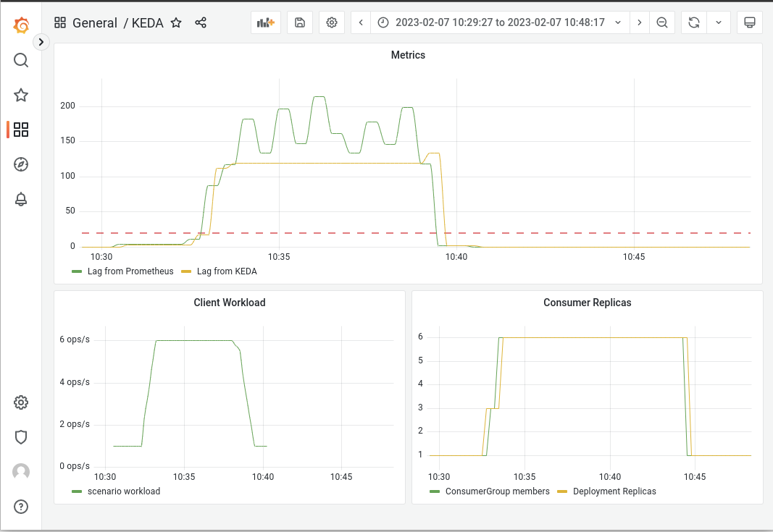Click the dashboards grid icon beside General
Viewport: 773px width, 532px height.
tap(60, 22)
